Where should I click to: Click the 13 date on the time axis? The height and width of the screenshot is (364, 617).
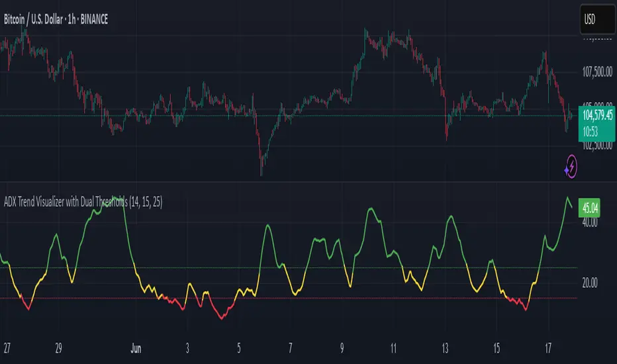click(446, 348)
